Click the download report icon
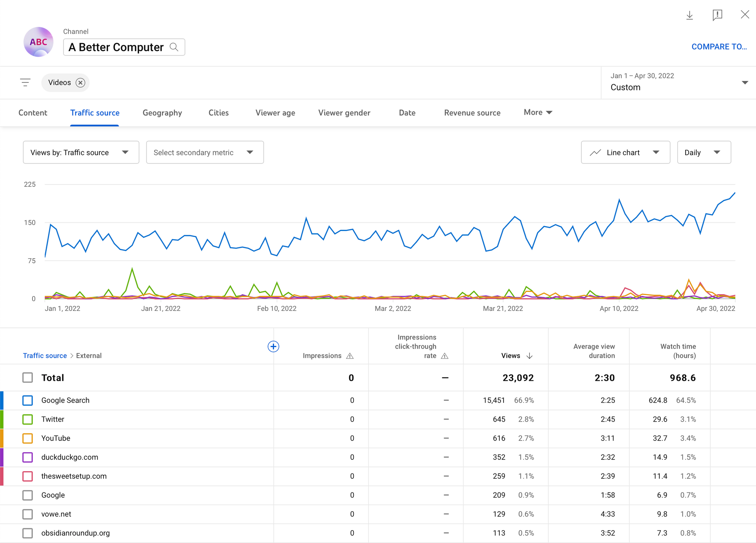This screenshot has height=543, width=756. click(689, 15)
